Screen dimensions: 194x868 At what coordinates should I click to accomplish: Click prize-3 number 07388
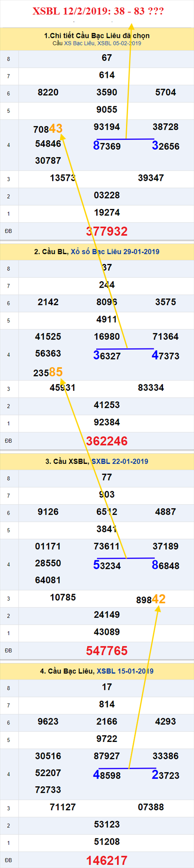tap(151, 807)
